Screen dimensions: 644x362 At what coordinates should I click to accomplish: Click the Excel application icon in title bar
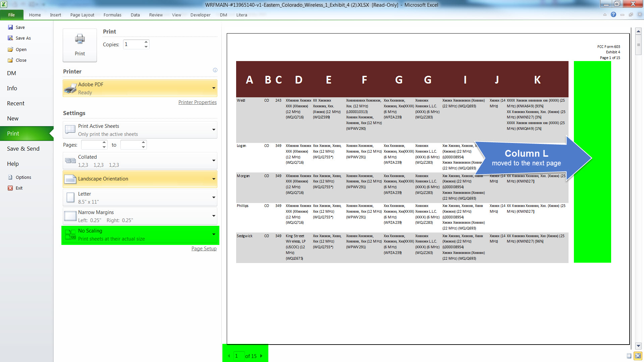(4, 4)
